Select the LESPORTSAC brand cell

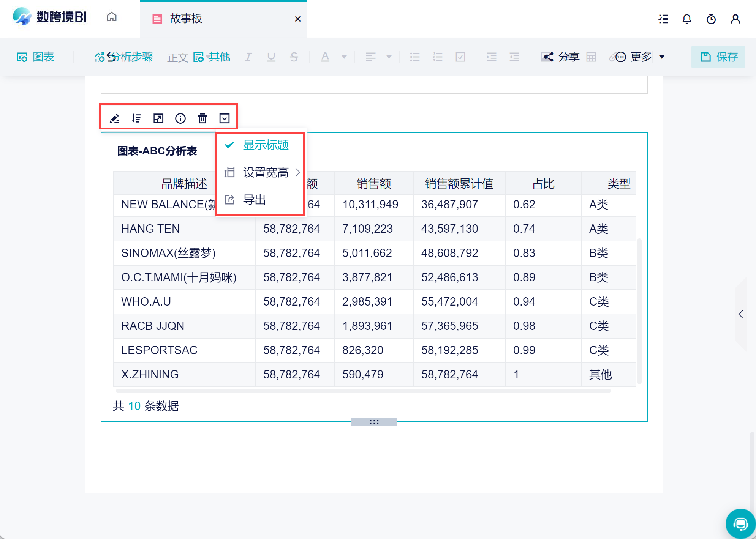[x=184, y=350]
